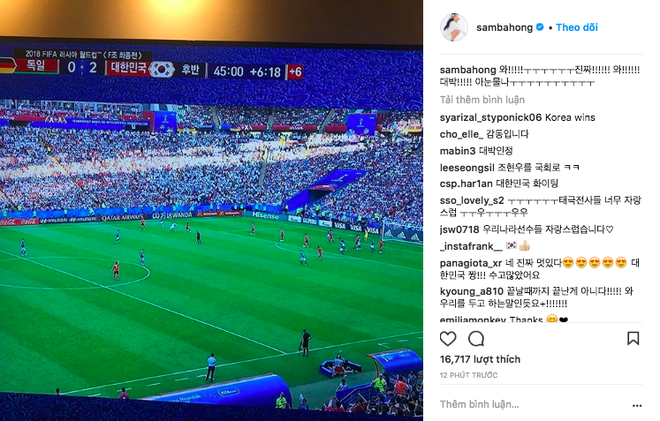Focus the Thêm bình luận comment field

[532, 405]
